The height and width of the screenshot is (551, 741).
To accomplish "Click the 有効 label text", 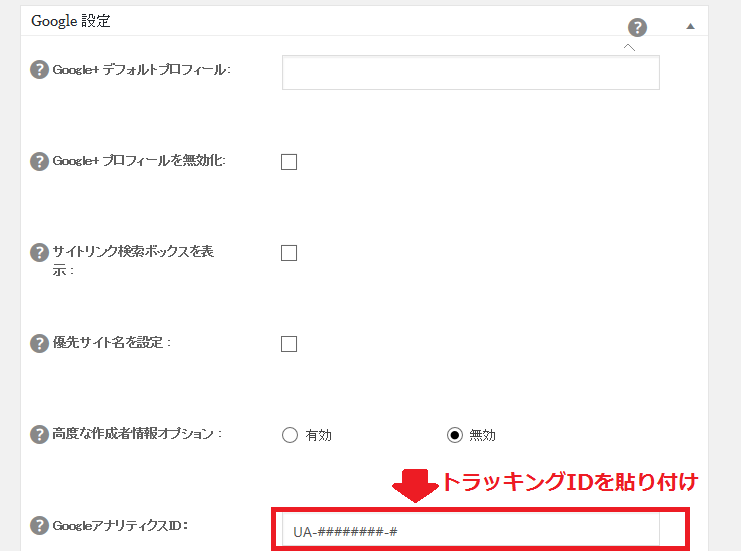I will [319, 435].
